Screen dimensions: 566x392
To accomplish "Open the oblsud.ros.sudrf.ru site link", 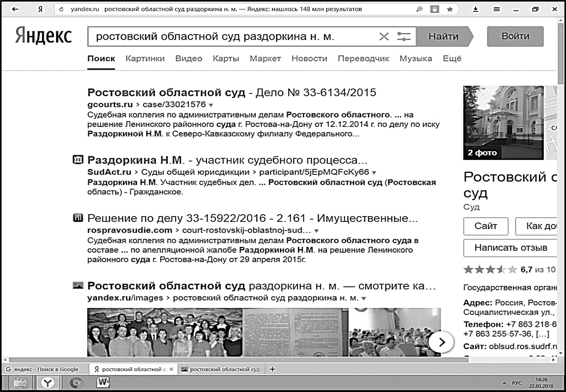I will coord(523,346).
